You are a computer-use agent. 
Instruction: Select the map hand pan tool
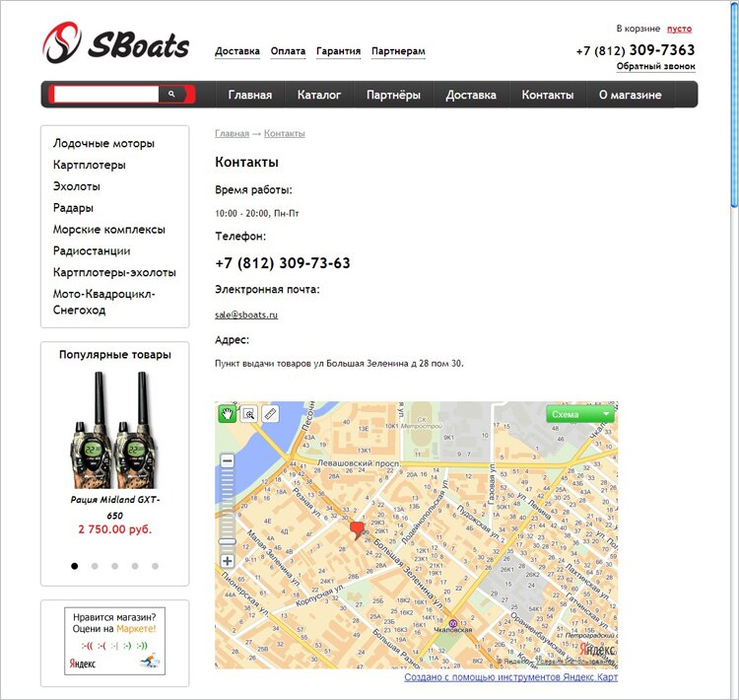[x=228, y=414]
